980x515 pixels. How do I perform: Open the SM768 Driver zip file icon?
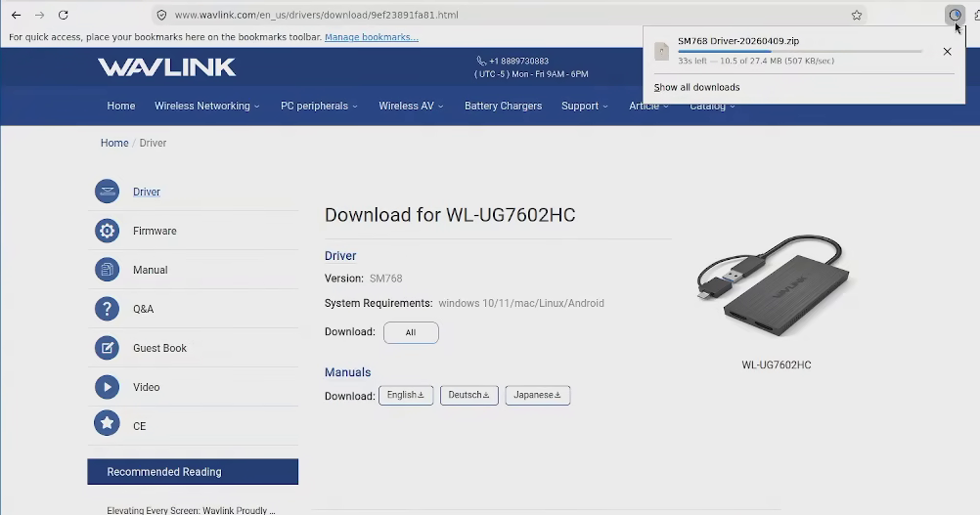coord(661,51)
